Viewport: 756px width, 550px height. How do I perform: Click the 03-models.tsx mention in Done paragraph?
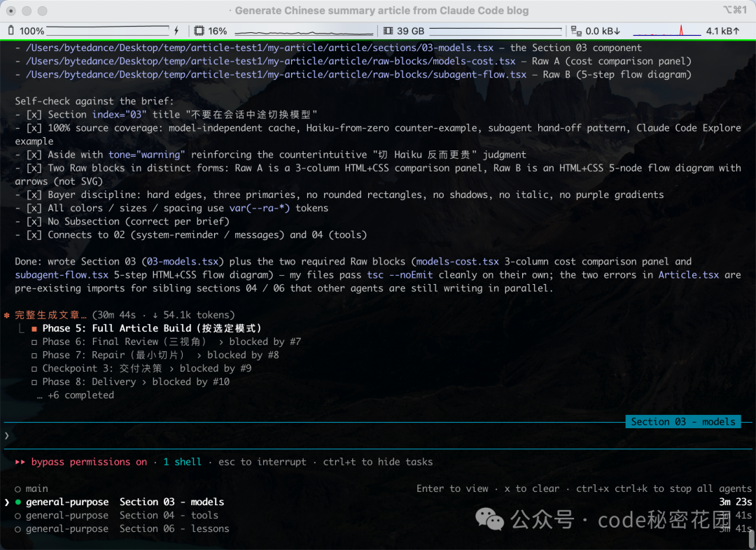coord(183,261)
